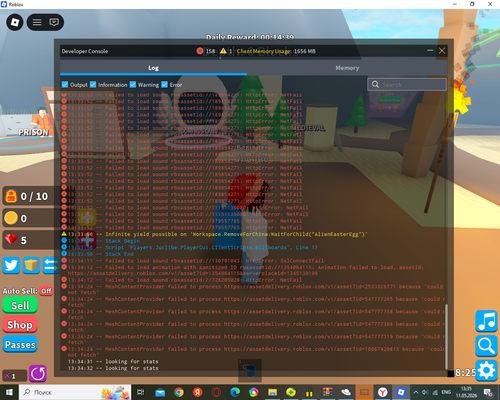Toggle music with the note icon
The height and width of the screenshot is (400, 500).
[x=486, y=321]
